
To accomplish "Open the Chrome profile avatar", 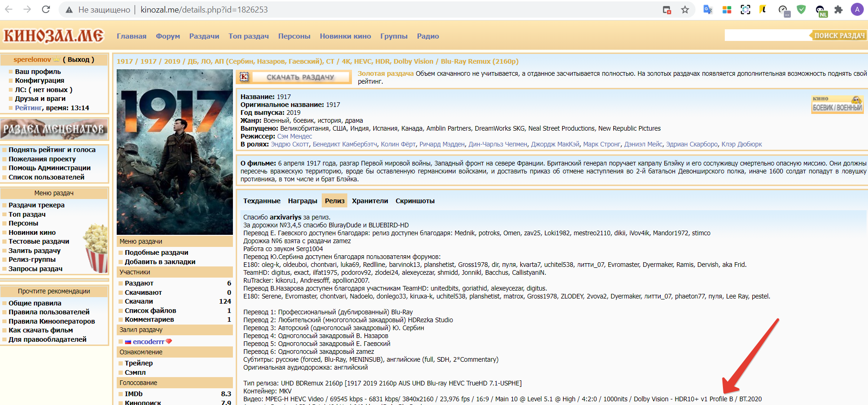I will point(857,9).
